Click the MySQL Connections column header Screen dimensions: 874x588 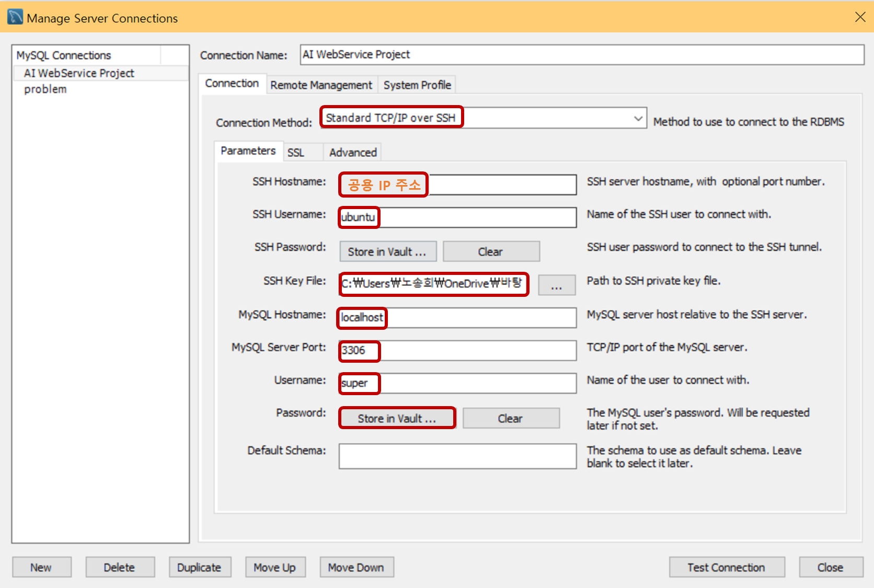87,55
